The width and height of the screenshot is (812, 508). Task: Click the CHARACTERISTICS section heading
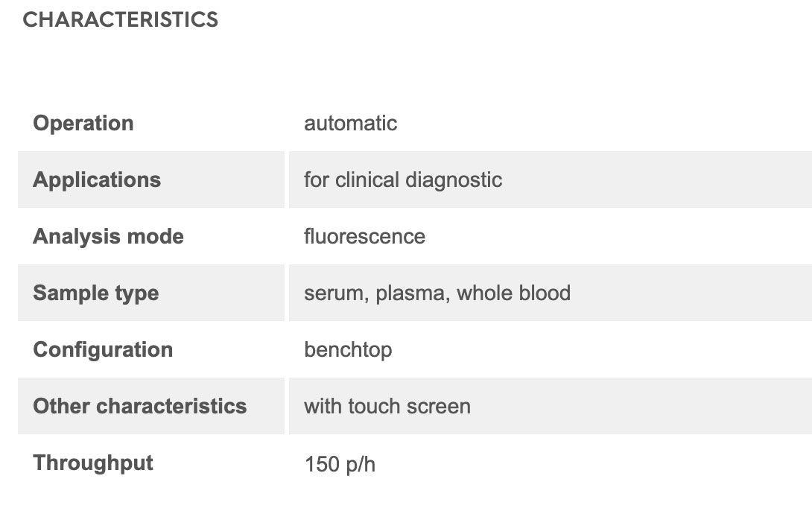(x=120, y=20)
